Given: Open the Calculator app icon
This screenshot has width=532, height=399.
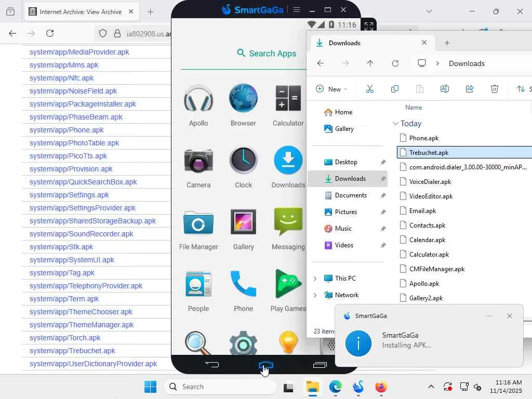Looking at the screenshot, I should point(288,98).
